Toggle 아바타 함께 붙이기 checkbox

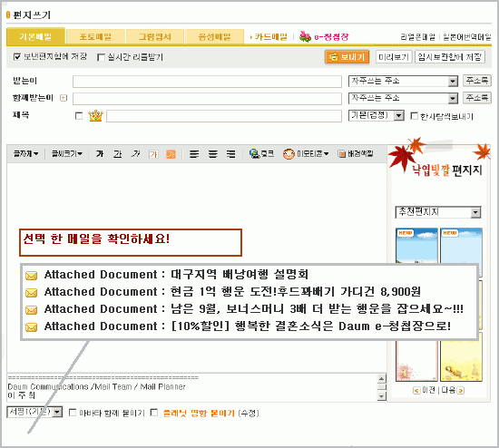pos(73,413)
